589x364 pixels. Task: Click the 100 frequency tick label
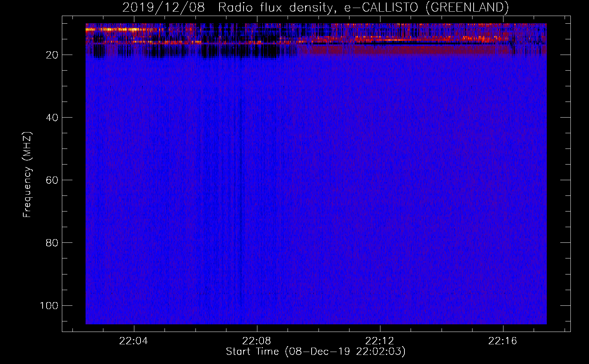pyautogui.click(x=49, y=305)
